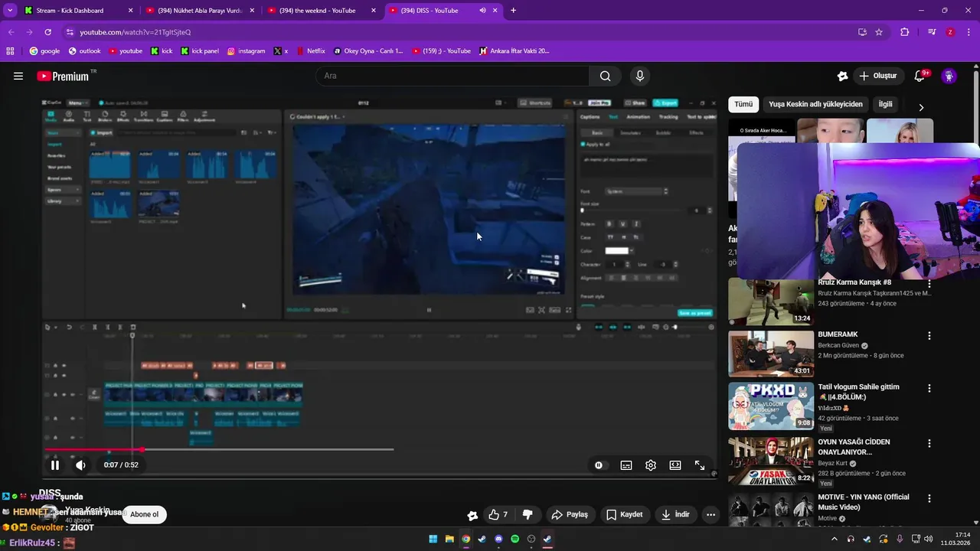Screen dimensions: 980x551
Task: Like the DISS video
Action: point(498,514)
